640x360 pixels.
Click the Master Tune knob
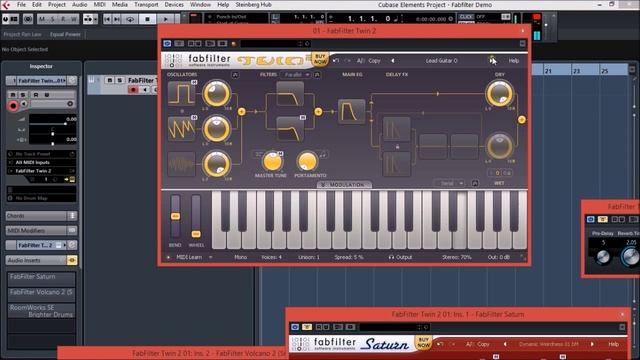pyautogui.click(x=272, y=161)
